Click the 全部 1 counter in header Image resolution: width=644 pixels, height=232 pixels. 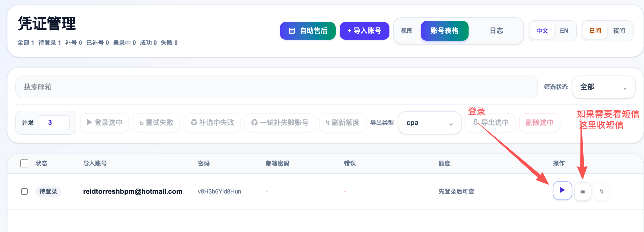tap(25, 43)
